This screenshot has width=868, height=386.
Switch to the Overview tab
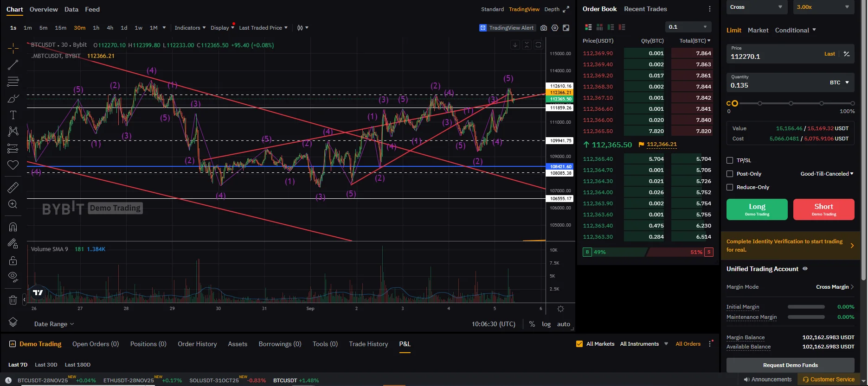pos(44,9)
